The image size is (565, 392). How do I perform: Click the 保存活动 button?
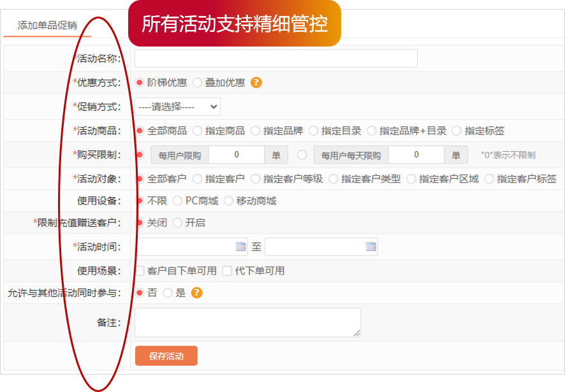point(166,356)
